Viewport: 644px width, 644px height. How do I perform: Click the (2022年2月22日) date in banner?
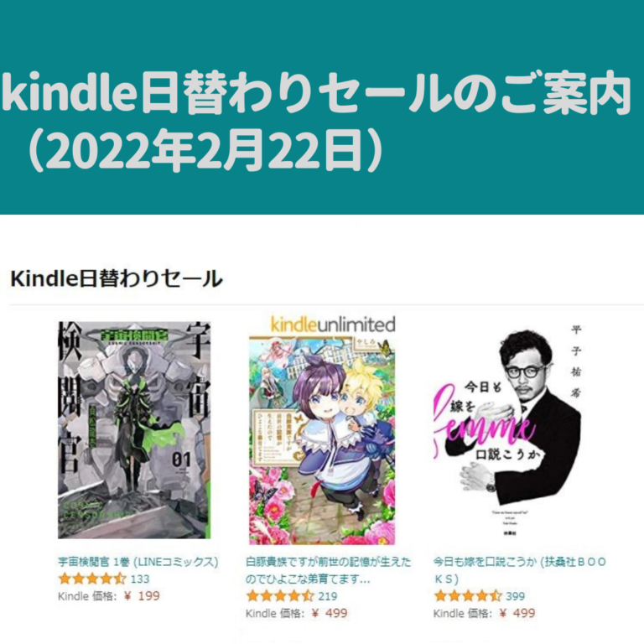[x=204, y=151]
